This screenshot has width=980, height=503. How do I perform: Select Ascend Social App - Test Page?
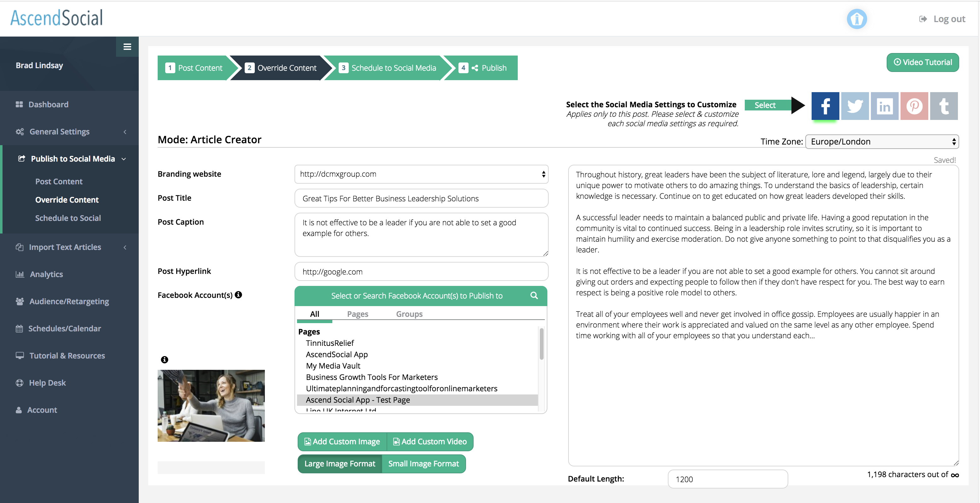pyautogui.click(x=358, y=400)
